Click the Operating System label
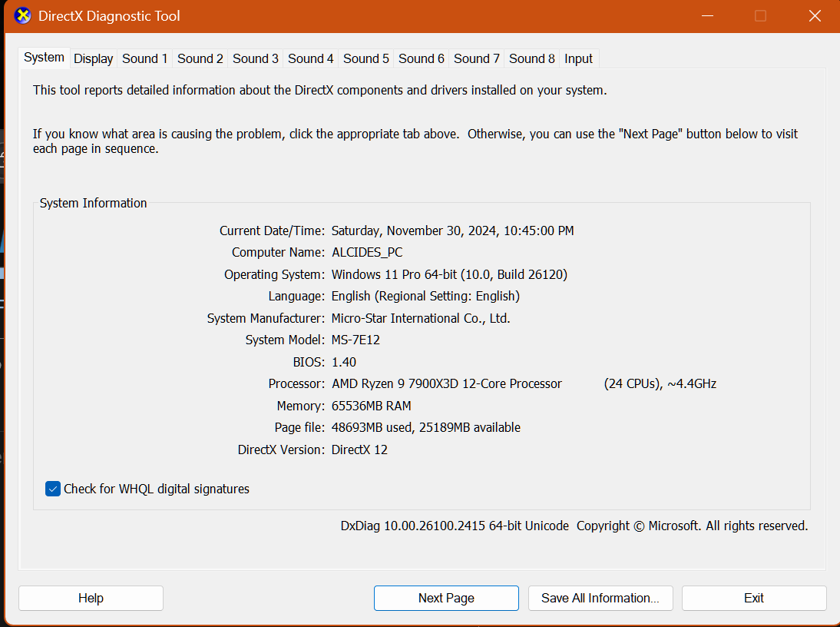This screenshot has width=840, height=627. [x=274, y=274]
